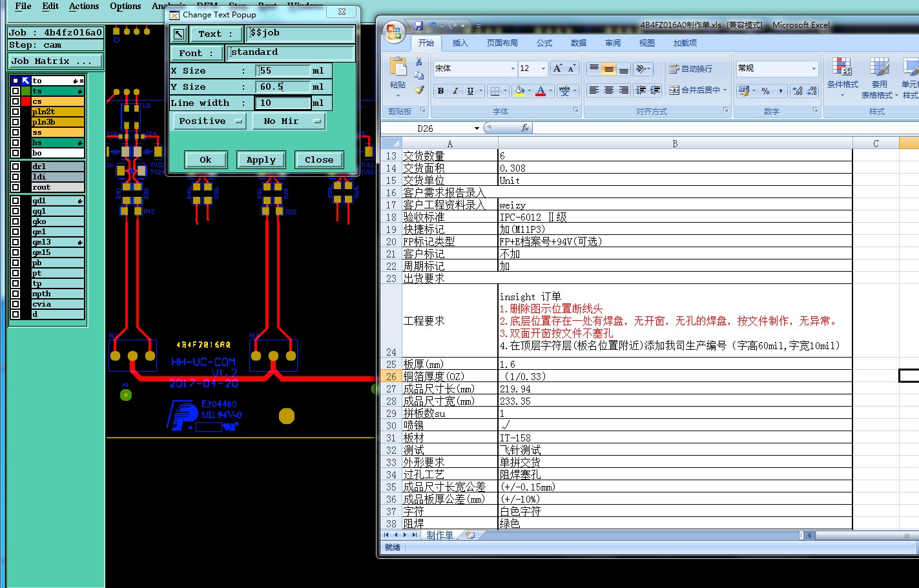Open the Positive polarity dropdown
Screen dimensions: 919x588
tap(210, 121)
